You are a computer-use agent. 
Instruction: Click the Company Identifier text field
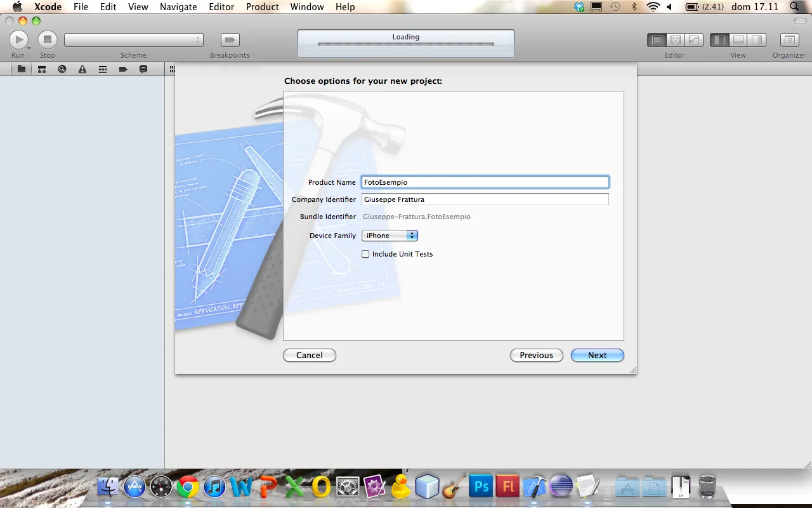pyautogui.click(x=485, y=199)
